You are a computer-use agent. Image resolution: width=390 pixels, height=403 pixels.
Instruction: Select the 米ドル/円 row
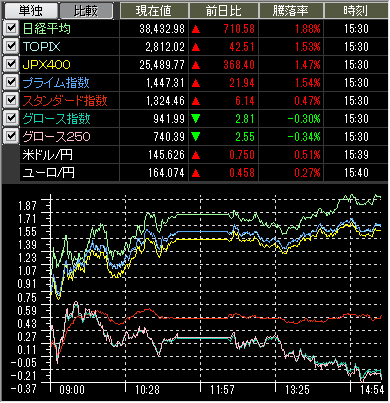[204, 155]
